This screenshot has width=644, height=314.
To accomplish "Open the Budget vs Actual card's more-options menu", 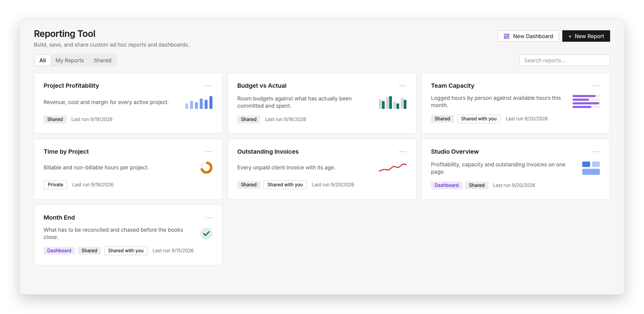I will click(x=402, y=86).
